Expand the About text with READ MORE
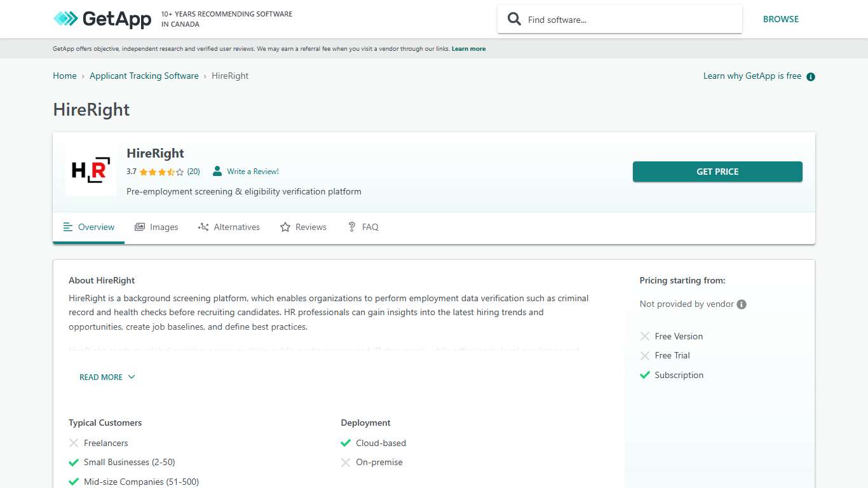868x488 pixels. coord(101,377)
